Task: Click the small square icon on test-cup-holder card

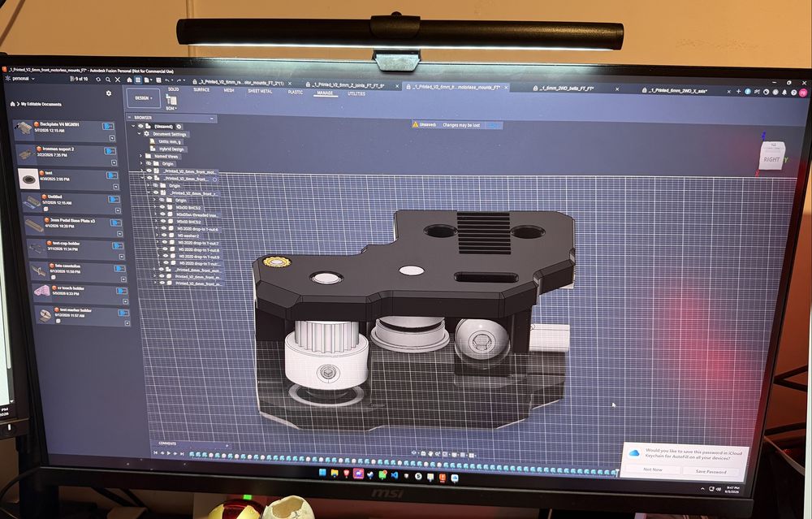Action: coord(122,257)
